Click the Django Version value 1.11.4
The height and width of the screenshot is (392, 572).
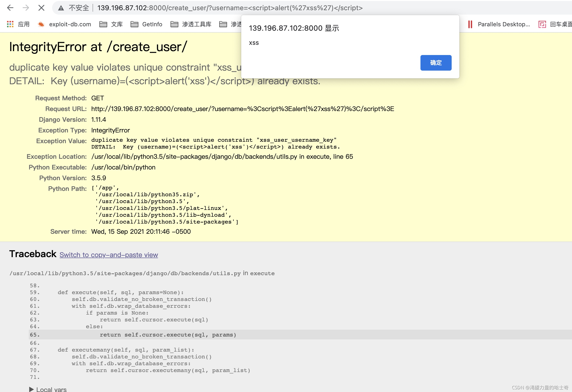98,120
